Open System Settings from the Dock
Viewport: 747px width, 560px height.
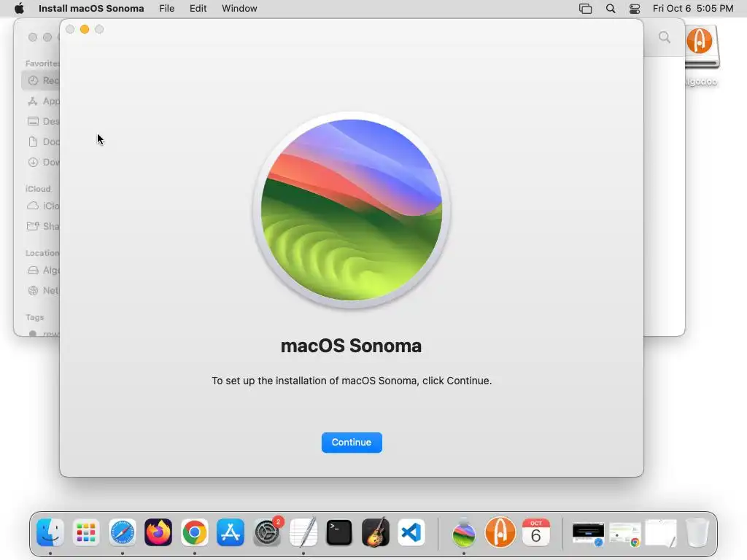click(267, 532)
